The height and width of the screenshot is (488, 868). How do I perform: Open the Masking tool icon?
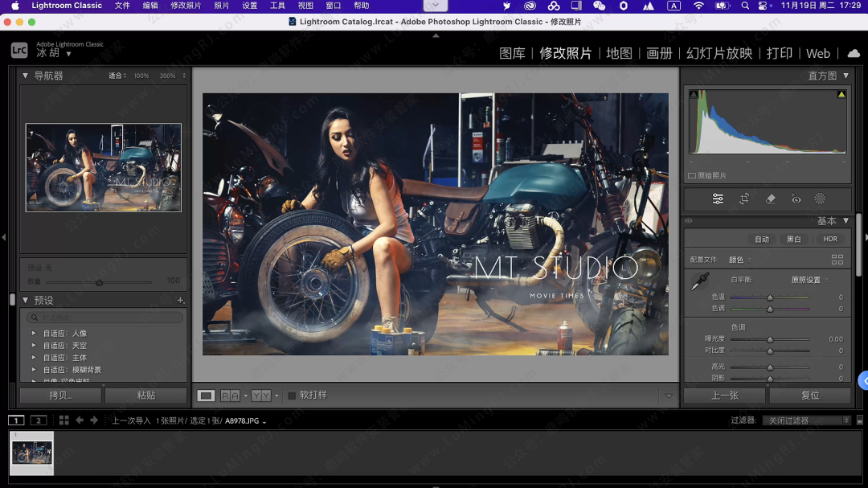(x=820, y=199)
